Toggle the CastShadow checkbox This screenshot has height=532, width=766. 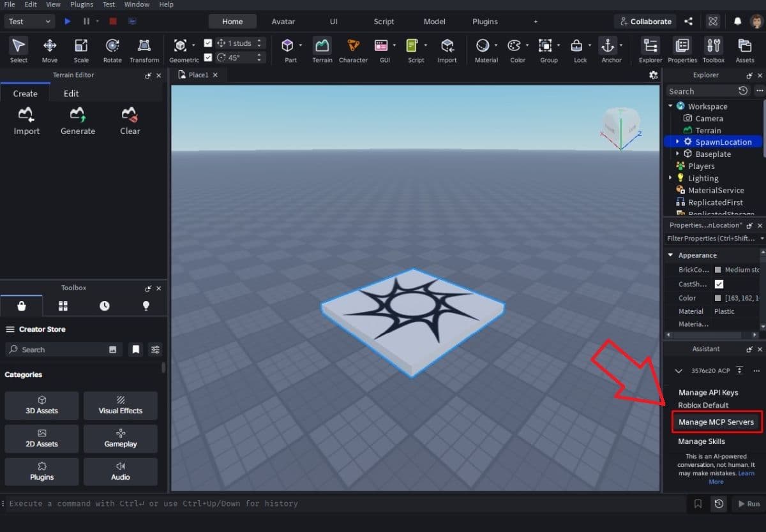pyautogui.click(x=719, y=284)
